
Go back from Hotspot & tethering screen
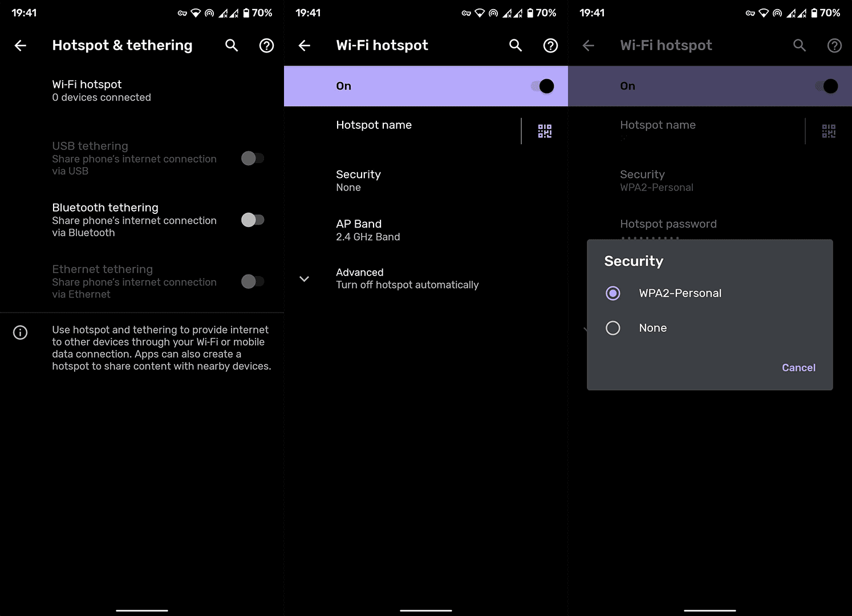(21, 46)
